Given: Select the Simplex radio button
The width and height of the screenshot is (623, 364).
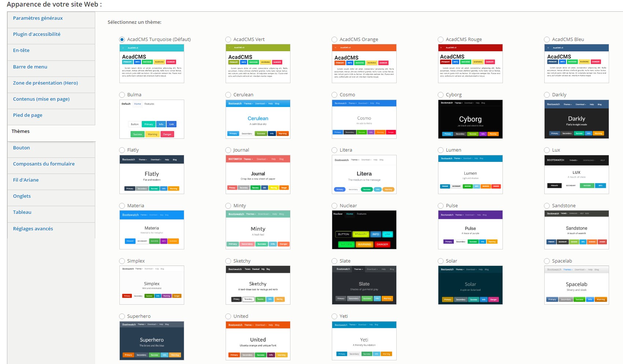Looking at the screenshot, I should point(122,261).
